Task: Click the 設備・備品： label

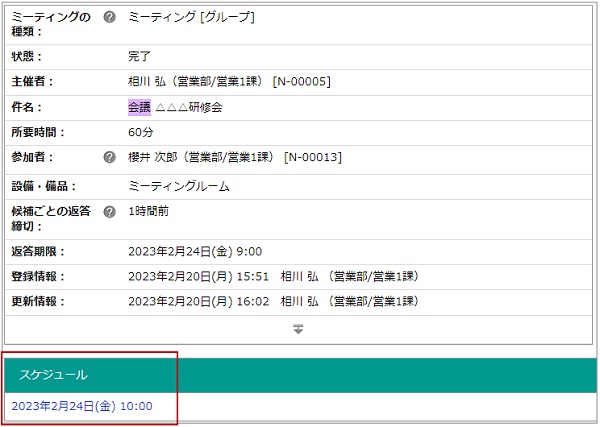Action: point(44,186)
